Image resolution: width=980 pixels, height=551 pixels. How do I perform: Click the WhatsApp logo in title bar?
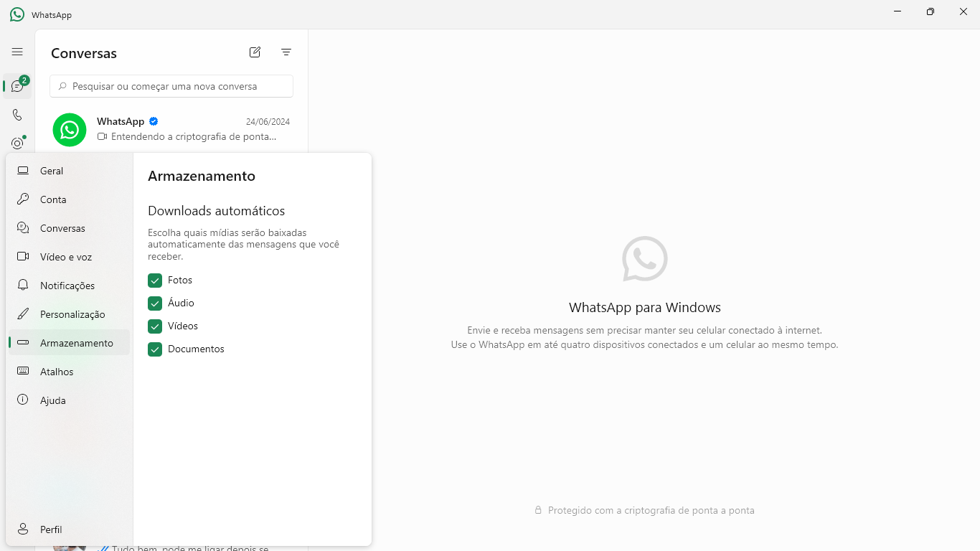point(17,14)
